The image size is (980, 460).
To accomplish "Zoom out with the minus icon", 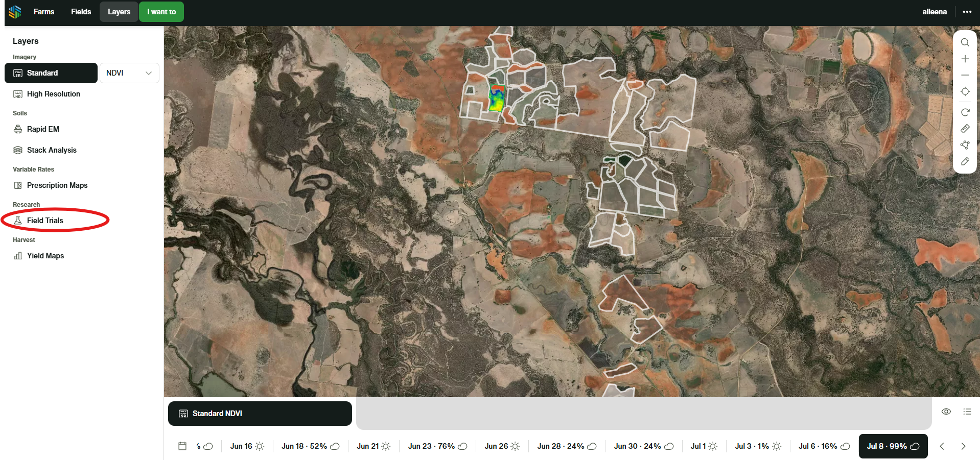I will [x=965, y=75].
